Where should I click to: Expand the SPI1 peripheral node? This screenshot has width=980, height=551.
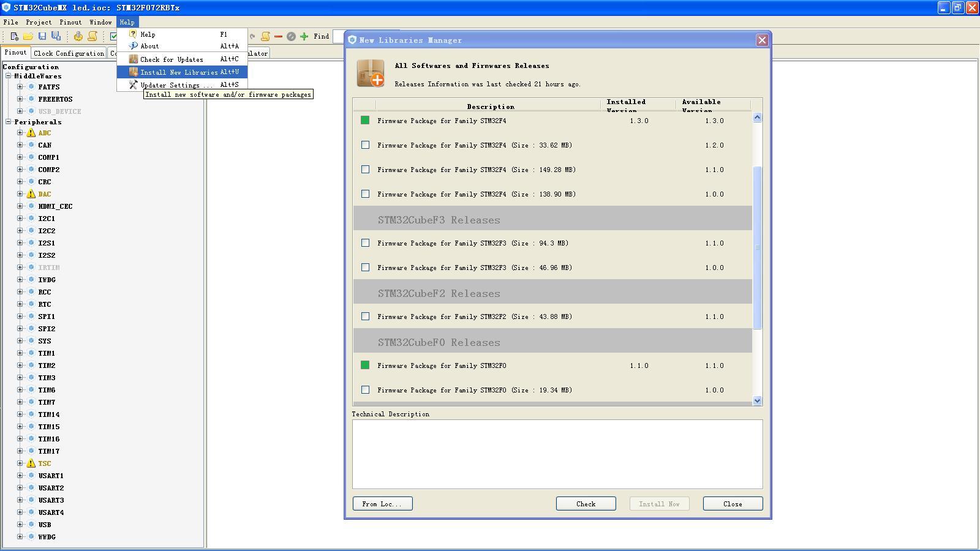pos(20,317)
